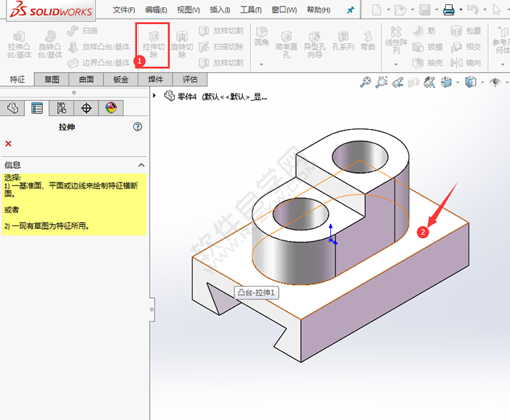
Task: Select the Lofted Boss/Base (放样凸台/基体) tool
Action: click(x=99, y=47)
